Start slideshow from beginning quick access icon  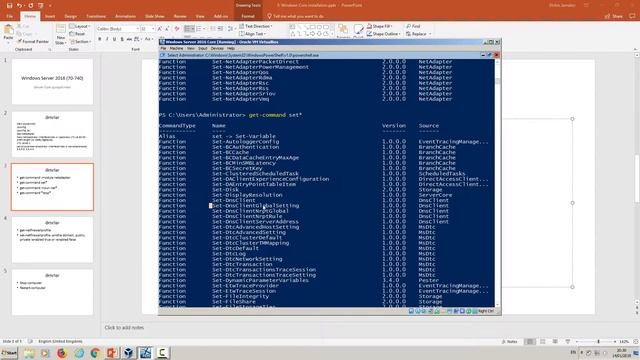[41, 6]
